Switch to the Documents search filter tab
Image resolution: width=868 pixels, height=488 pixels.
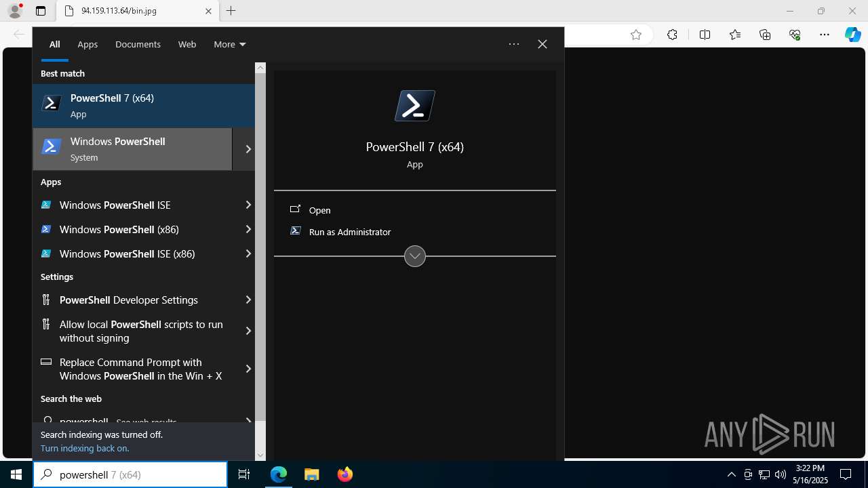[x=138, y=44]
